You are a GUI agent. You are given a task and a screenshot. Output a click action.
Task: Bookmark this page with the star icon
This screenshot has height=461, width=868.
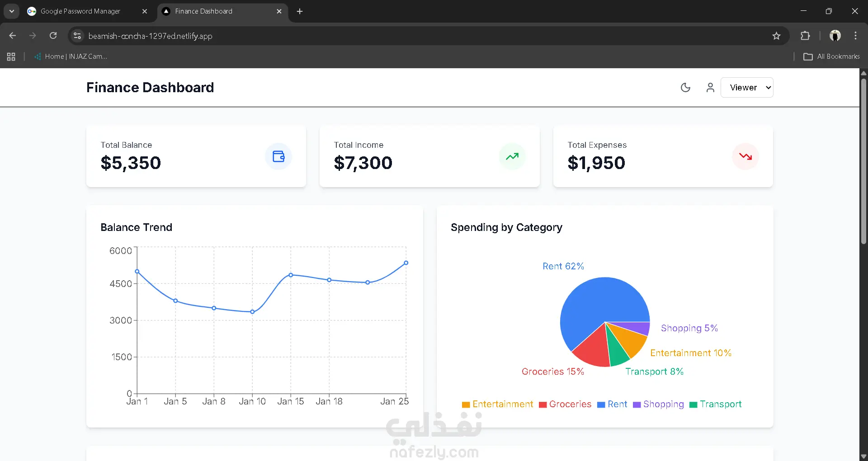point(776,36)
